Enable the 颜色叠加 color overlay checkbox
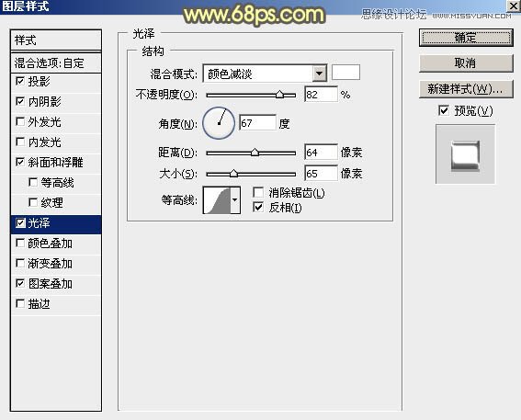 tap(20, 244)
